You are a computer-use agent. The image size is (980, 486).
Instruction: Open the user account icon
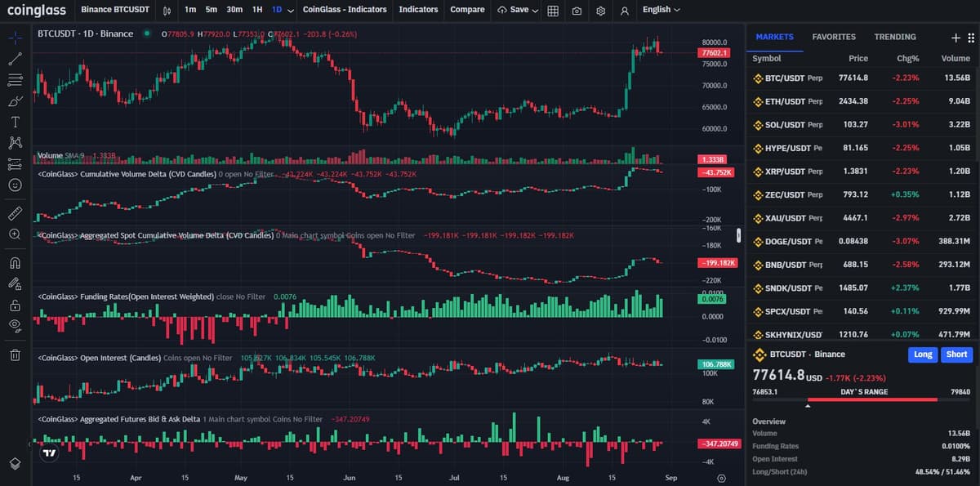click(625, 11)
